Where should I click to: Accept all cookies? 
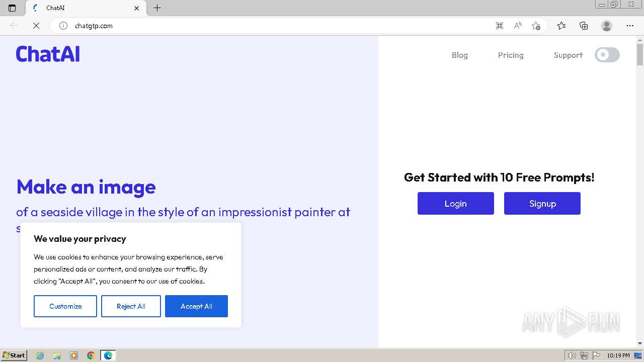[196, 306]
